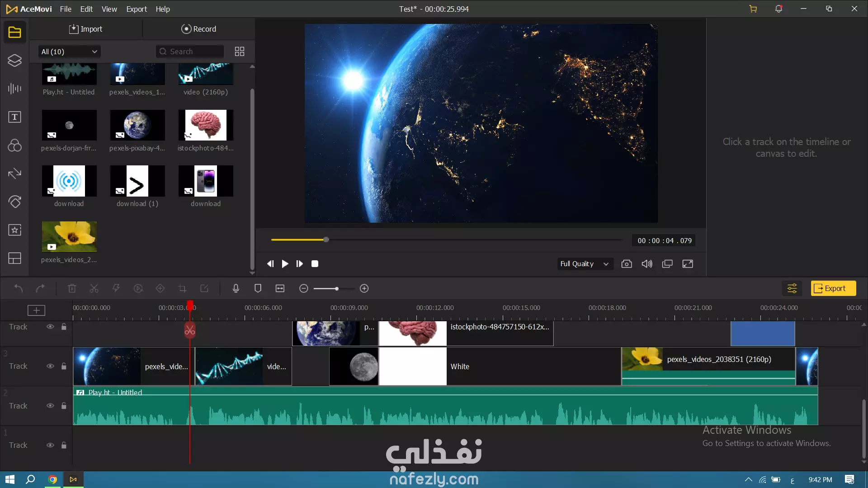The height and width of the screenshot is (488, 868).
Task: Detach the preview window icon
Action: tap(667, 264)
